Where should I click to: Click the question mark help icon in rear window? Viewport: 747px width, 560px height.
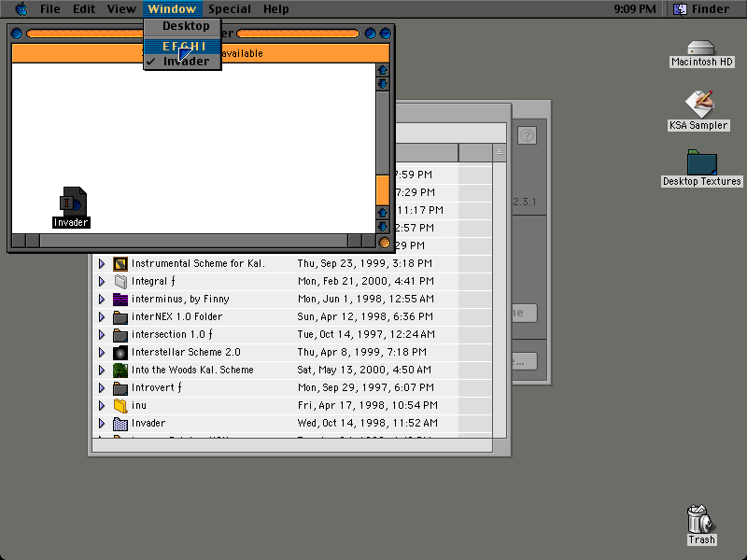[527, 135]
